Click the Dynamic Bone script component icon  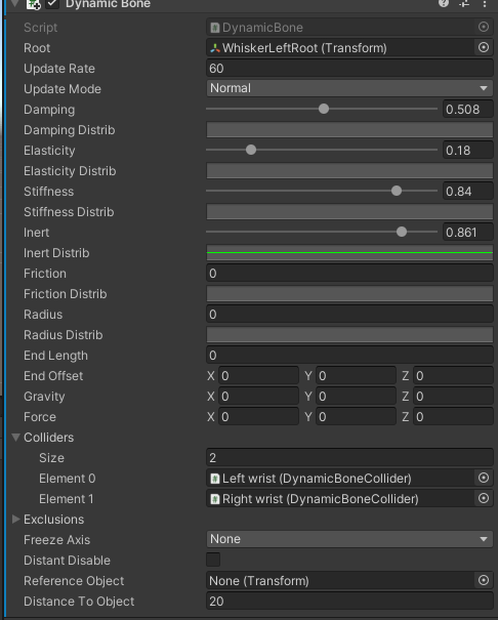33,4
